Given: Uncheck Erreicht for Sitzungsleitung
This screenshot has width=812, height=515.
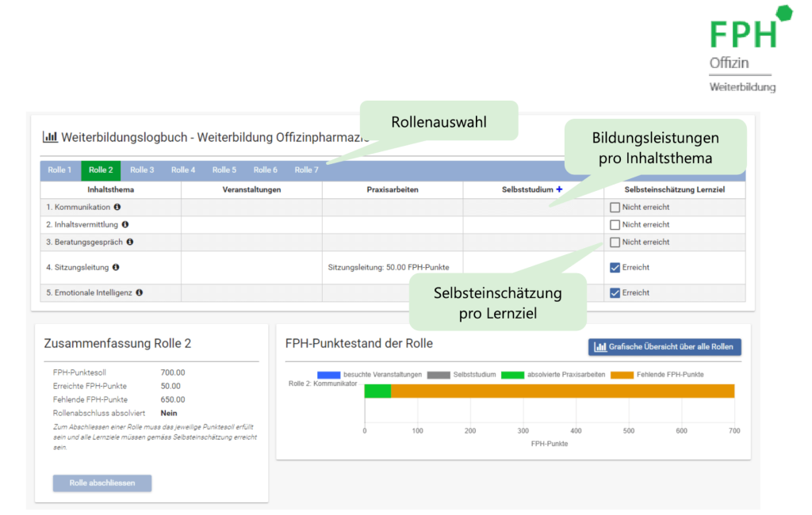Looking at the screenshot, I should 615,266.
